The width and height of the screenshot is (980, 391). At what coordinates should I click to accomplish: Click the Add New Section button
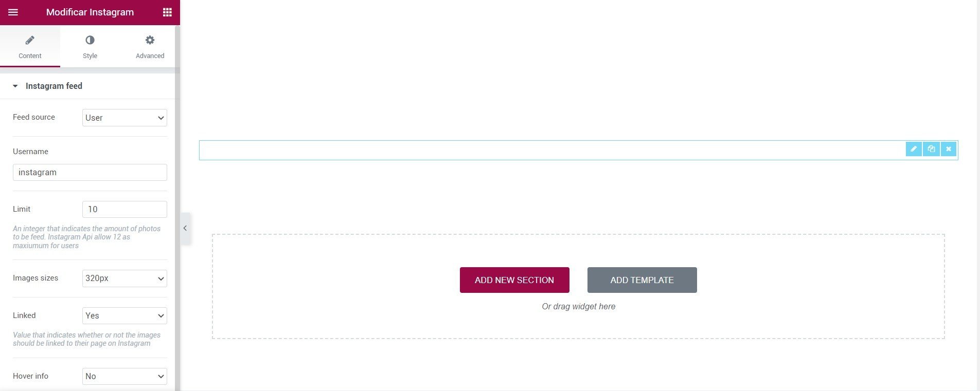514,280
